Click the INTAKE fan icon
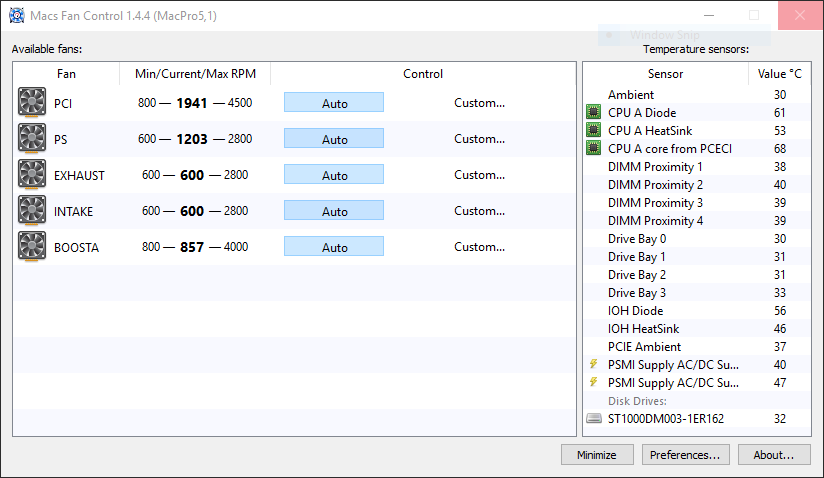This screenshot has width=824, height=478. pos(32,210)
